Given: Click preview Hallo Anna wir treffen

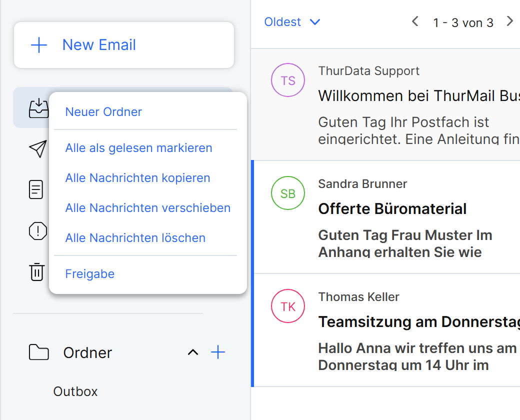Looking at the screenshot, I should click(417, 356).
